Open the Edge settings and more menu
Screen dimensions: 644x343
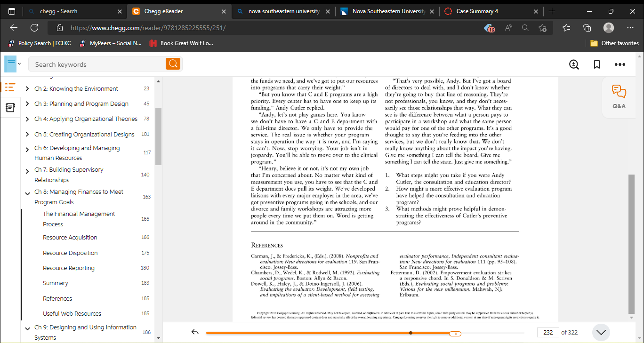[630, 28]
